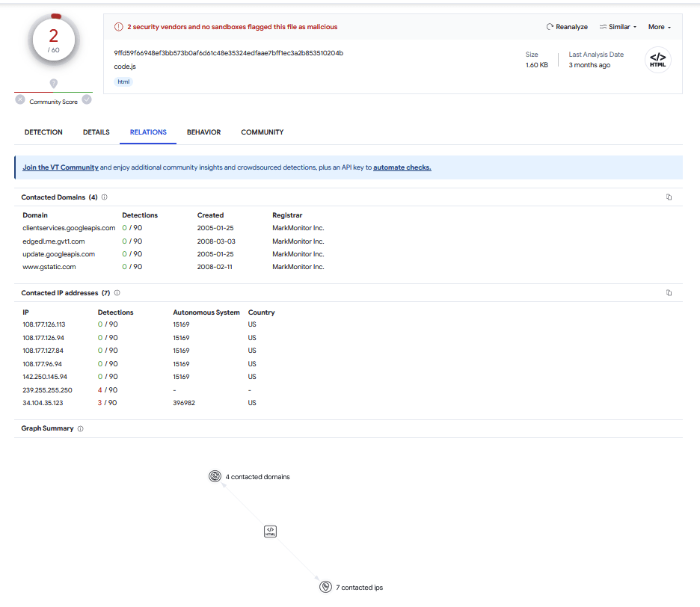Select the 7 contacted ips graph node
Viewport: 700px width, 607px height.
[325, 587]
